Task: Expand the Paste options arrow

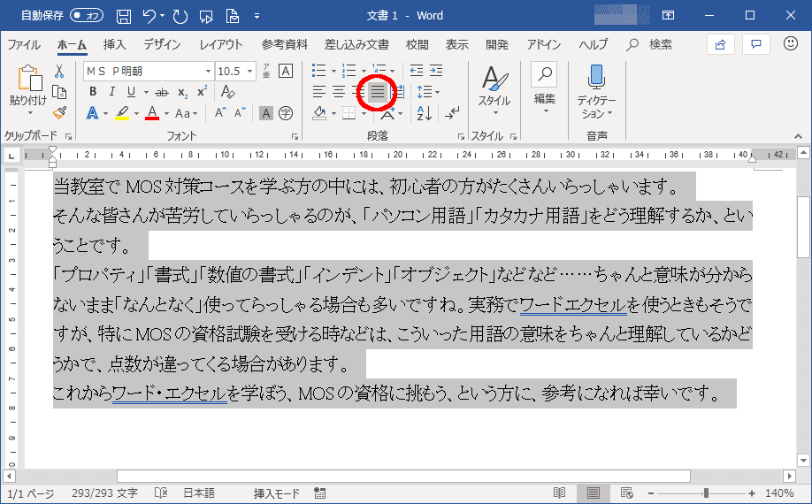Action: [x=29, y=113]
